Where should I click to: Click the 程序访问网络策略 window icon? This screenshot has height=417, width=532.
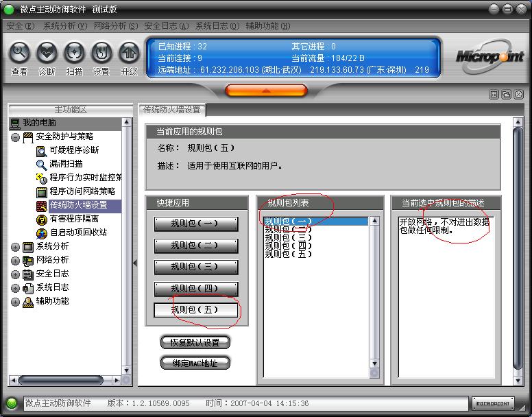[x=41, y=192]
